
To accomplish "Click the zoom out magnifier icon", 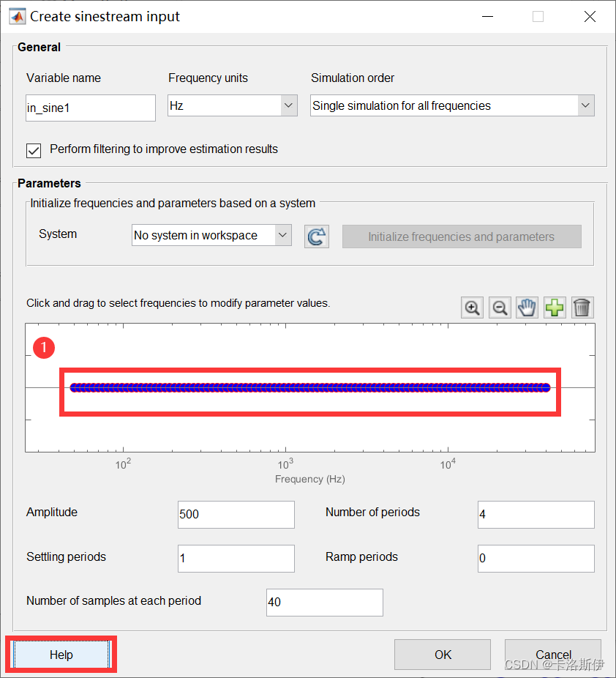I will coord(500,308).
